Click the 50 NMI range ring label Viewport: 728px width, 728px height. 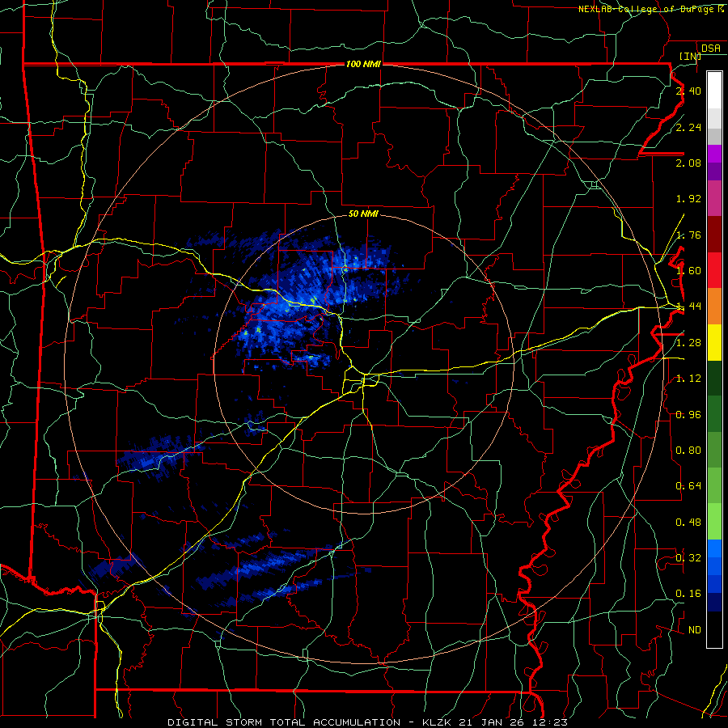(x=363, y=214)
